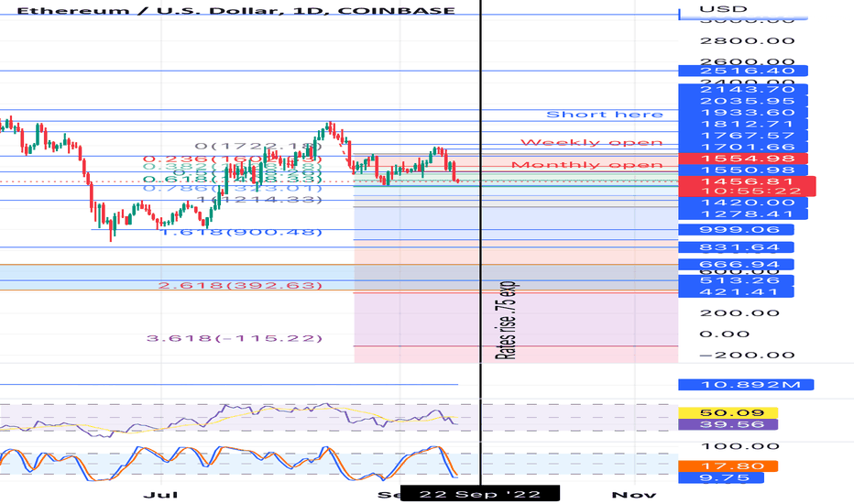Select the 513.26 price label
This screenshot has width=854, height=504.
(x=736, y=280)
